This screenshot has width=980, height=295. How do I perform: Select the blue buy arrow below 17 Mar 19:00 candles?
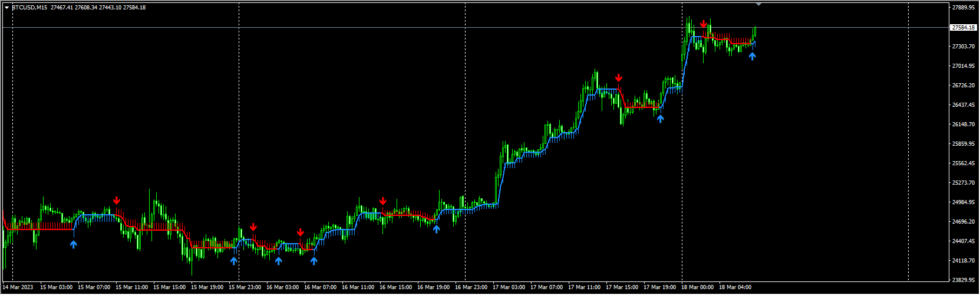point(660,119)
